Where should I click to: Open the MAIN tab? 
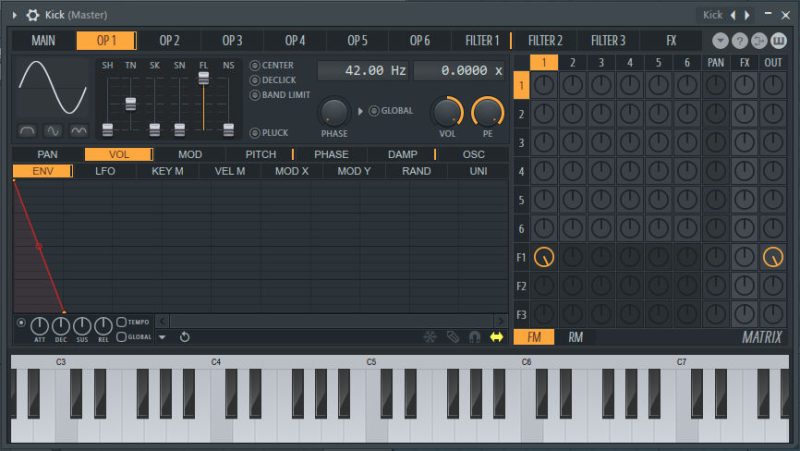pyautogui.click(x=43, y=41)
